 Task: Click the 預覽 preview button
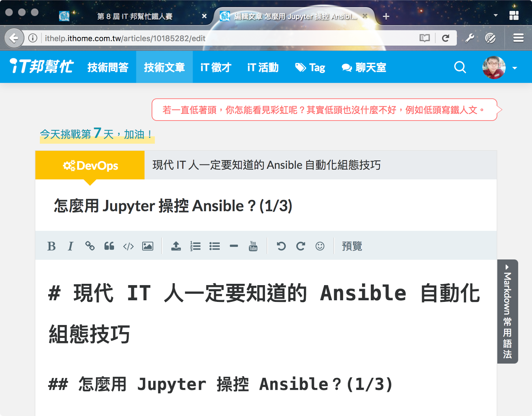(352, 246)
